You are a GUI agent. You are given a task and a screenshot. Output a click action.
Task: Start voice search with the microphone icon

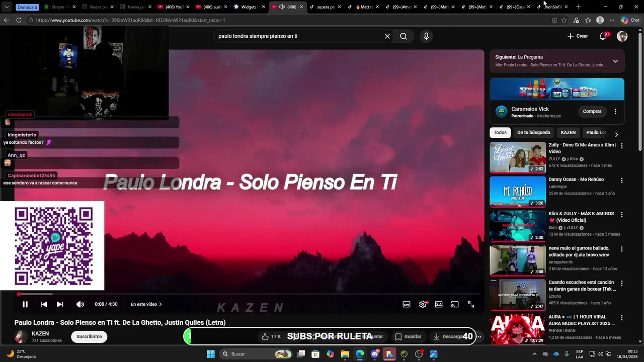426,36
